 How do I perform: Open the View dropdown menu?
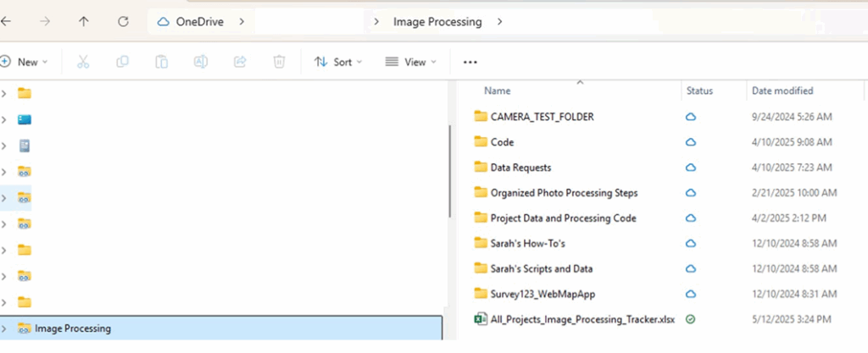410,62
